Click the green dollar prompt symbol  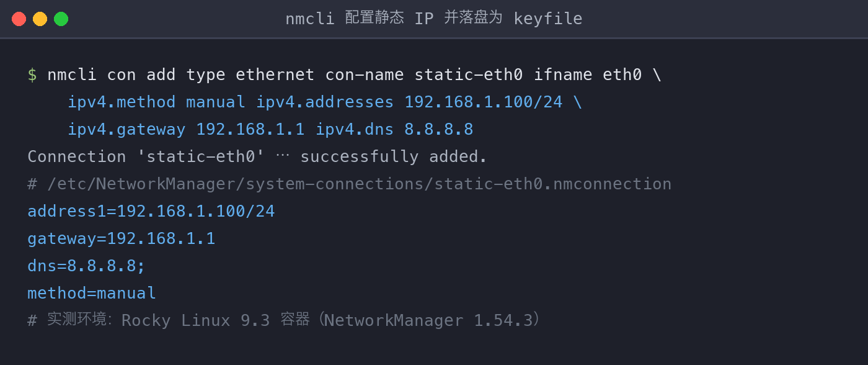(32, 75)
